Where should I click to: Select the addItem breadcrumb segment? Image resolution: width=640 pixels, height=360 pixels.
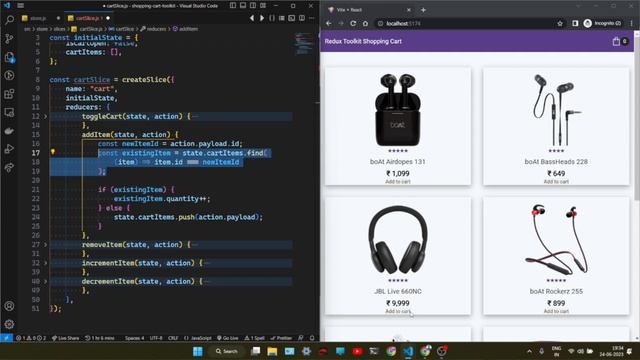185,29
